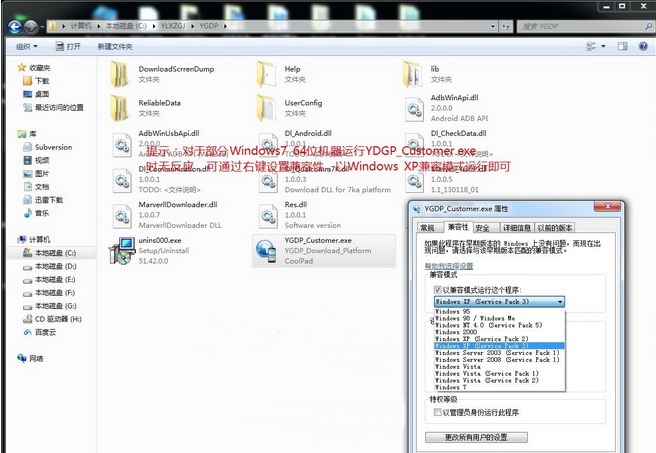Select the ReliableData folder icon

[120, 108]
